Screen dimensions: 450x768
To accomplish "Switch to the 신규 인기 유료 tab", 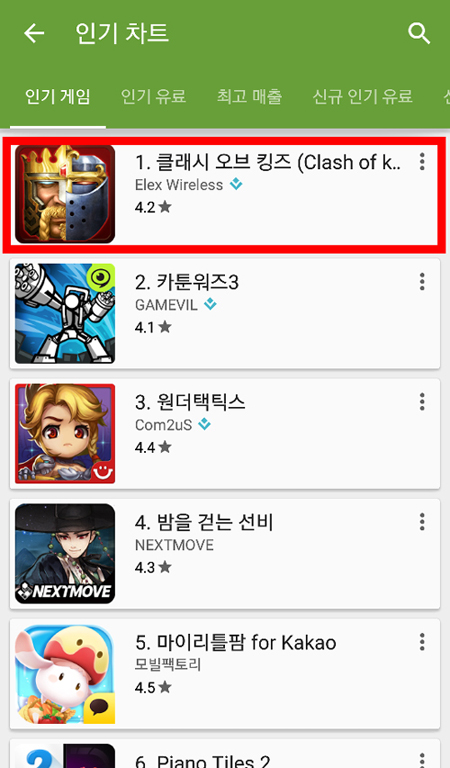I will [362, 96].
